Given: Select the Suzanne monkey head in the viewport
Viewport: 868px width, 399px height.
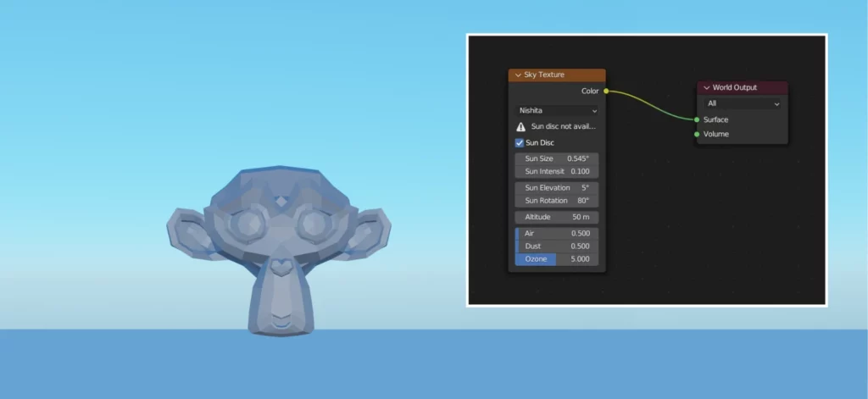Looking at the screenshot, I should click(279, 250).
